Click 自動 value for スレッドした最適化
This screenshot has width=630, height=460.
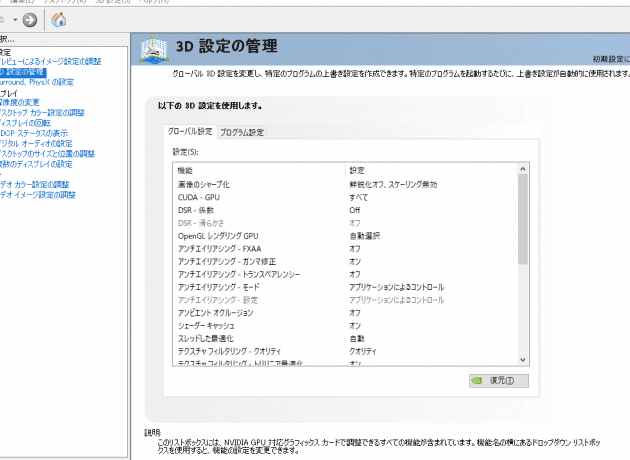[357, 339]
